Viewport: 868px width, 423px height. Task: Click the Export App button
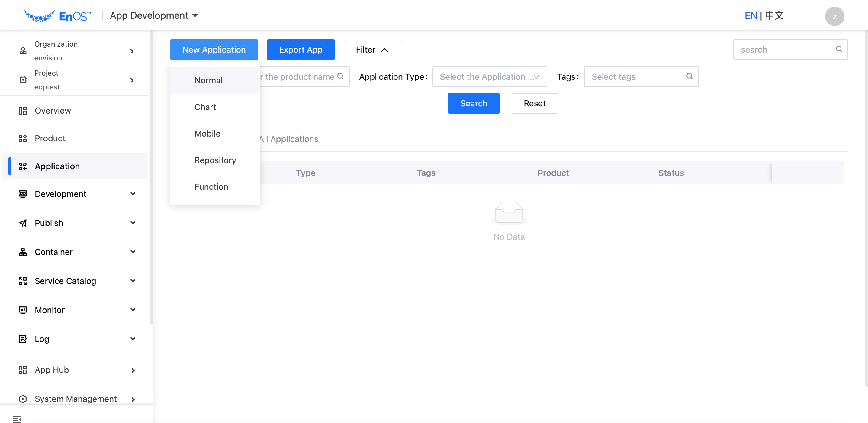tap(300, 49)
